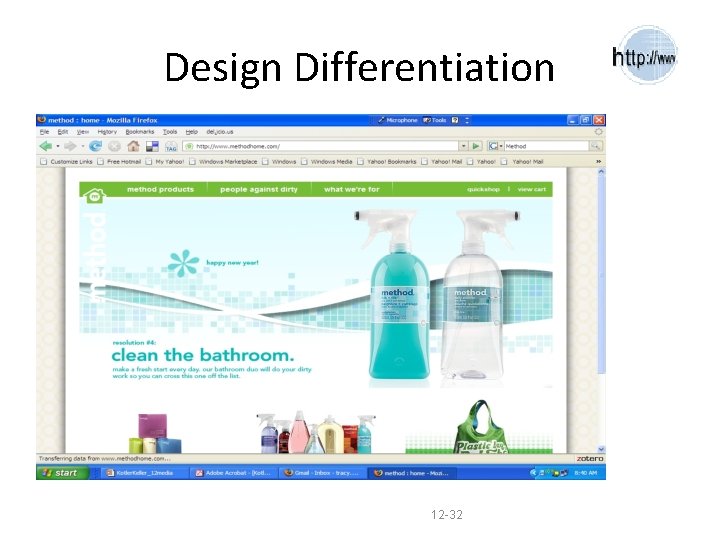Image resolution: width=720 pixels, height=540 pixels.
Task: Click the happy new year! text
Action: [x=232, y=263]
